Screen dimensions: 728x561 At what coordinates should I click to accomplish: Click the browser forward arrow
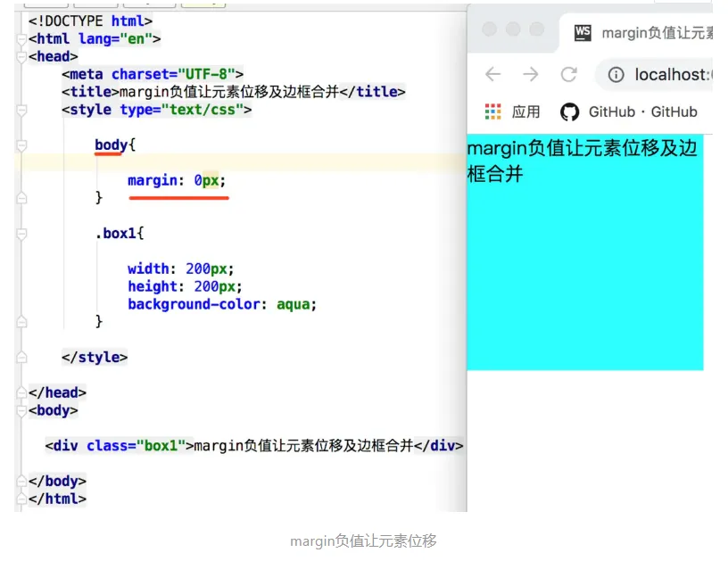point(531,74)
